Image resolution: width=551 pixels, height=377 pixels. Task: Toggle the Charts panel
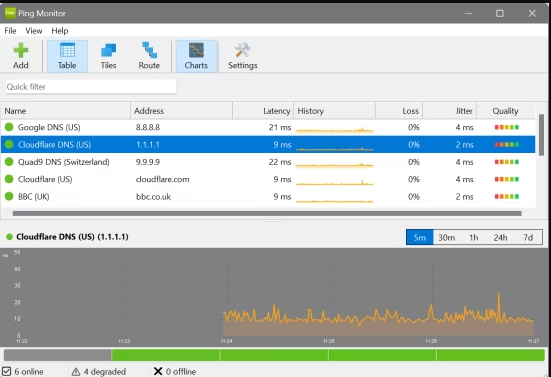(196, 56)
